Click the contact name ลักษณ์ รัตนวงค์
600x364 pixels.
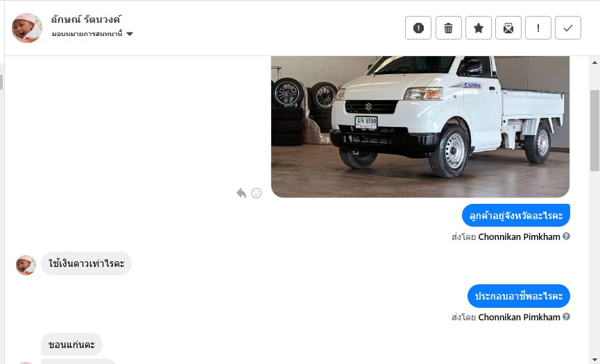(x=86, y=19)
